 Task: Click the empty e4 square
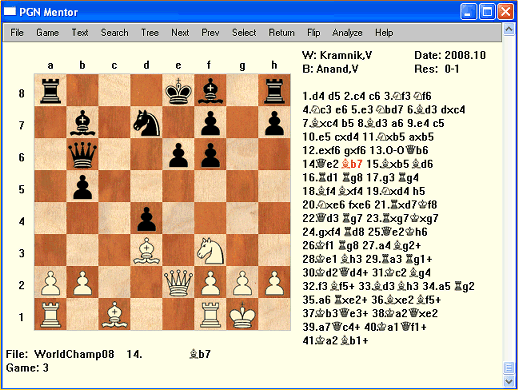(178, 218)
